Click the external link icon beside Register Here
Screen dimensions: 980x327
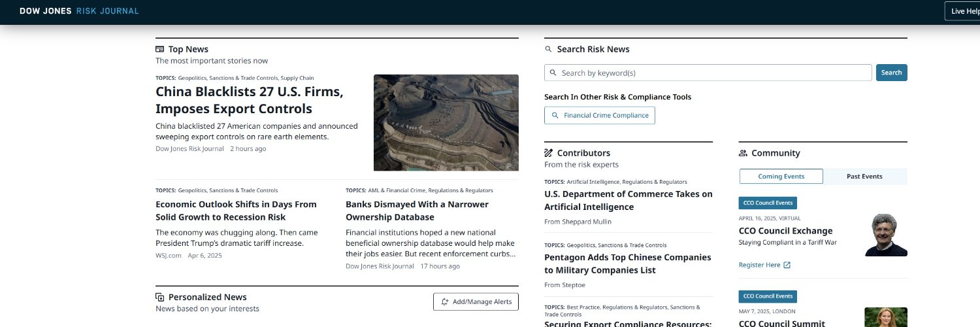tap(787, 265)
